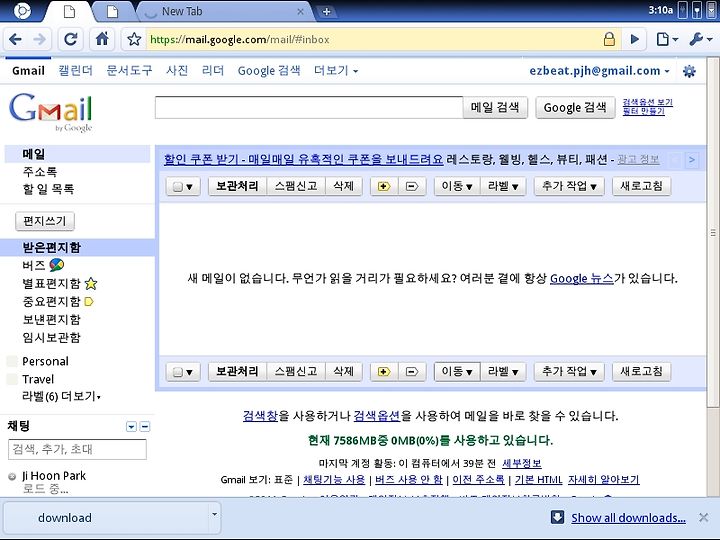This screenshot has height=540, width=720.
Task: Click the go arrow beside address bar
Action: tap(635, 39)
